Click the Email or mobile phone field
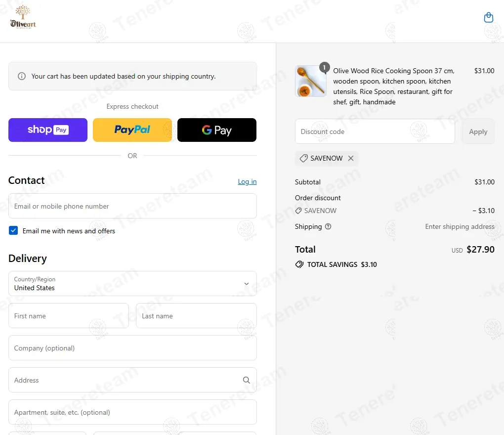Image resolution: width=504 pixels, height=435 pixels. tap(132, 206)
